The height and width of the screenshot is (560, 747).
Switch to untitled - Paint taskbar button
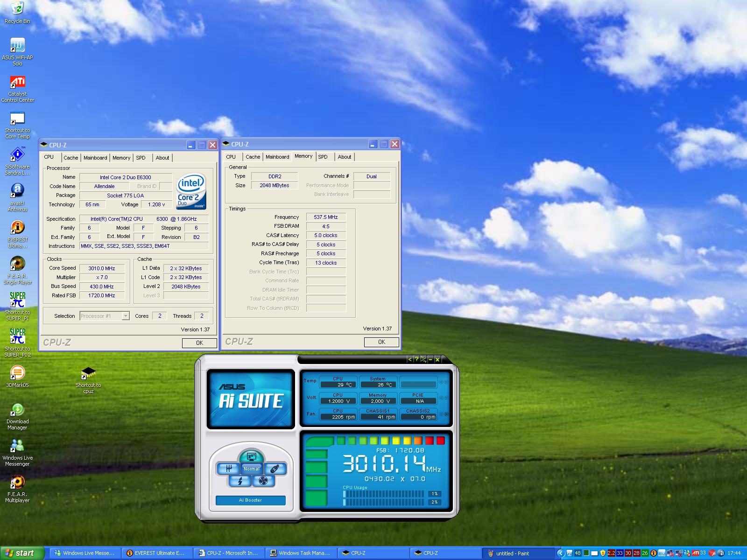pos(518,553)
